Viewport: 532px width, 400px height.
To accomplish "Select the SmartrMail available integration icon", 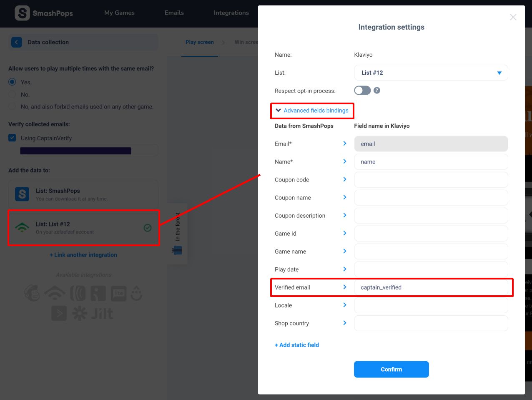I will (98, 294).
